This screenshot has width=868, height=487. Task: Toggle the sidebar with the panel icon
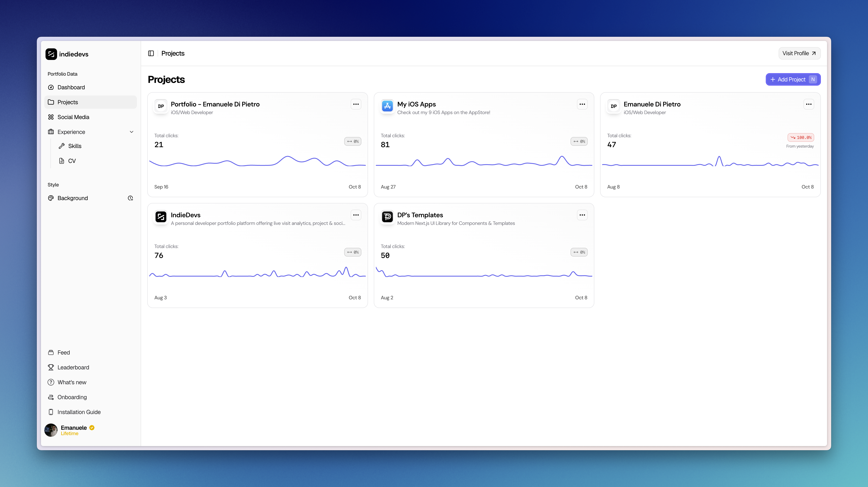tap(151, 53)
